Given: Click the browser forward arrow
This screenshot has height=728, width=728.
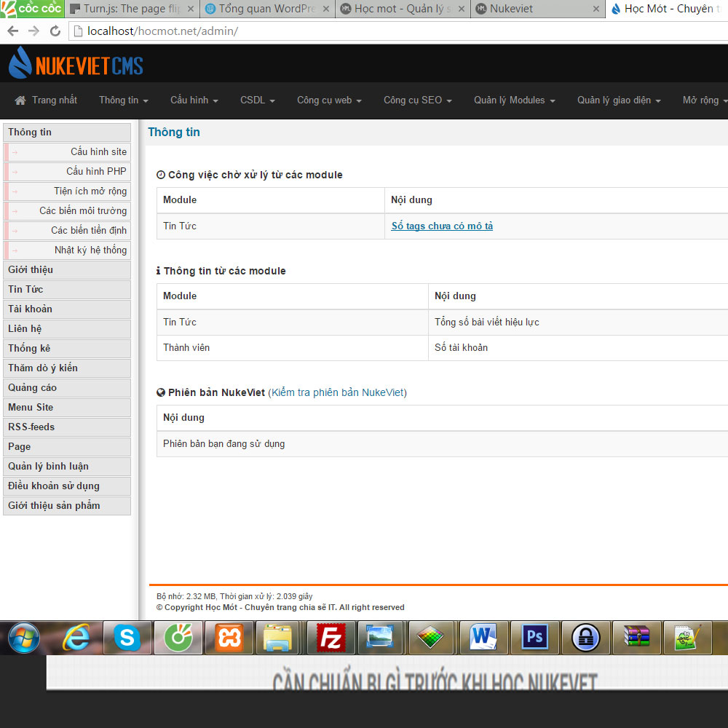Looking at the screenshot, I should pos(34,31).
